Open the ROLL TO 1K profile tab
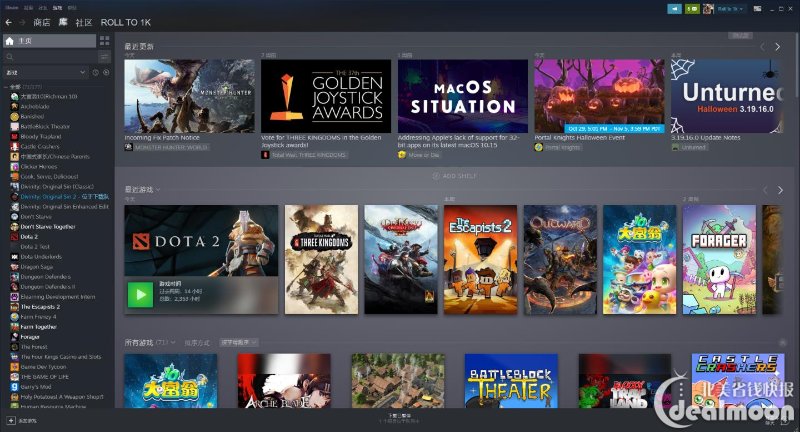This screenshot has height=432, width=800. 126,22
